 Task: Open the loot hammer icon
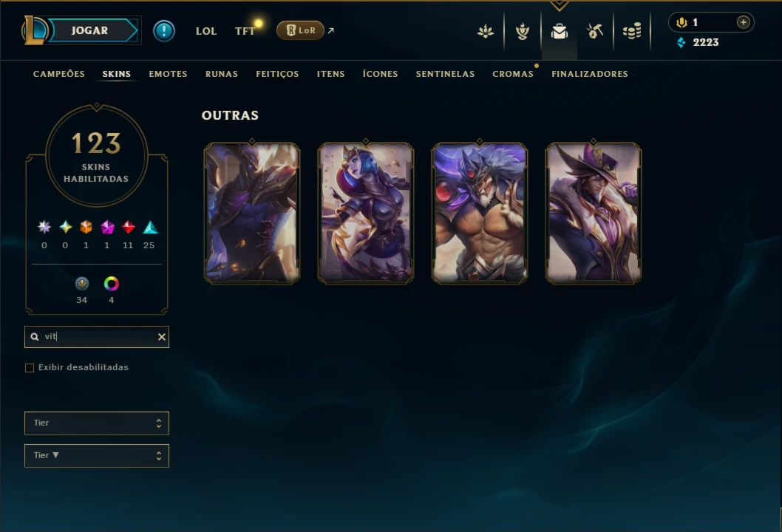595,32
